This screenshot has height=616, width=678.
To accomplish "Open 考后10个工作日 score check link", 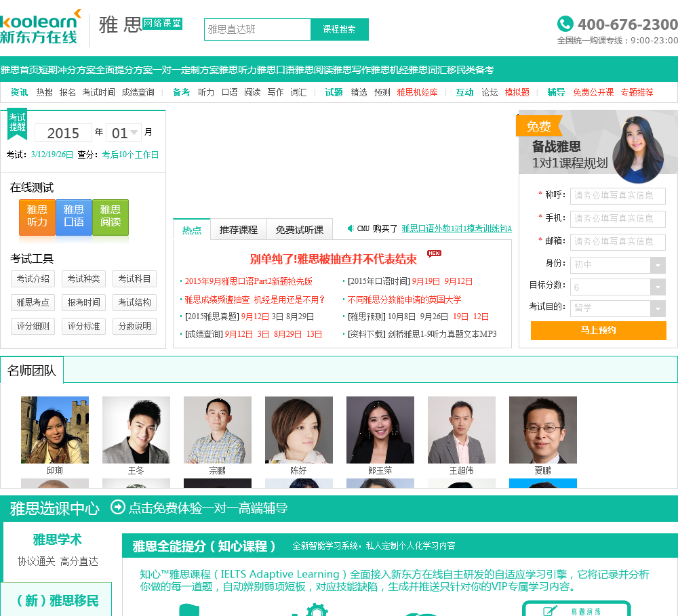I will (130, 155).
